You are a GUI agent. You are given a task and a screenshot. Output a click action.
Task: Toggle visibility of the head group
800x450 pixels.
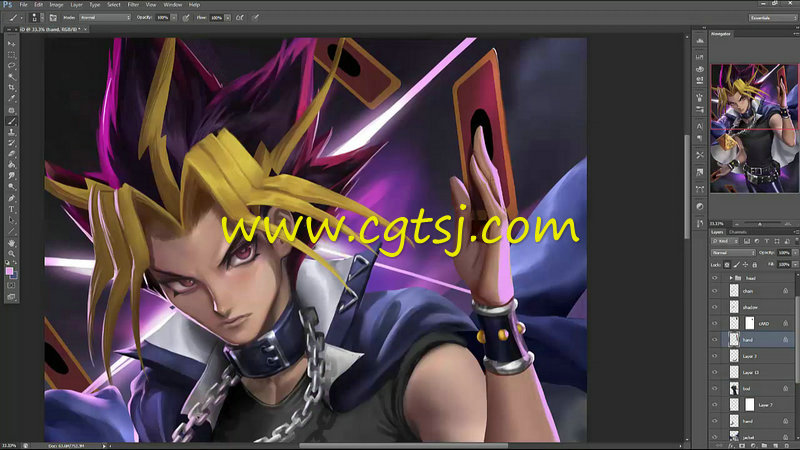(x=715, y=278)
